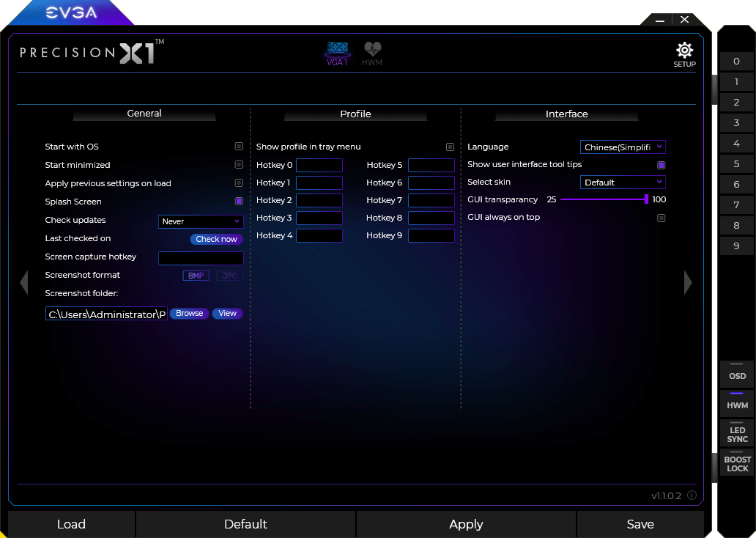Screen dimensions: 756x538
Task: Click the Apply button
Action: [466, 524]
